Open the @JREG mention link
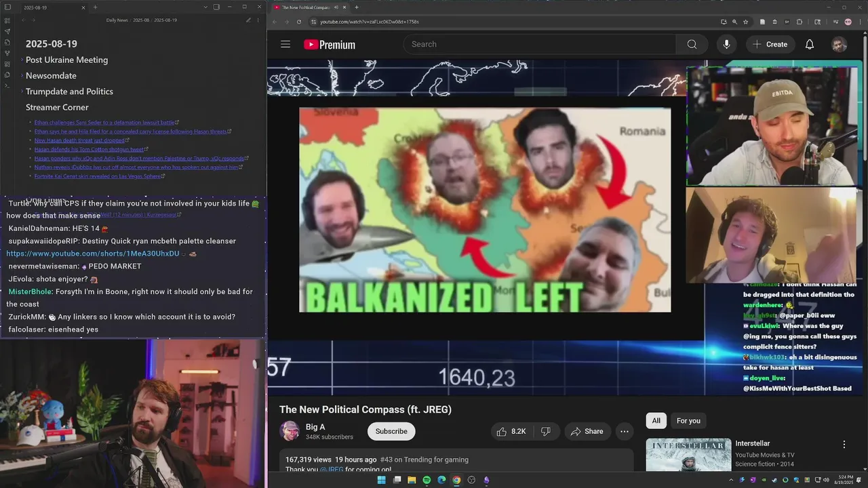Viewport: 868px width, 488px height. pos(332,470)
